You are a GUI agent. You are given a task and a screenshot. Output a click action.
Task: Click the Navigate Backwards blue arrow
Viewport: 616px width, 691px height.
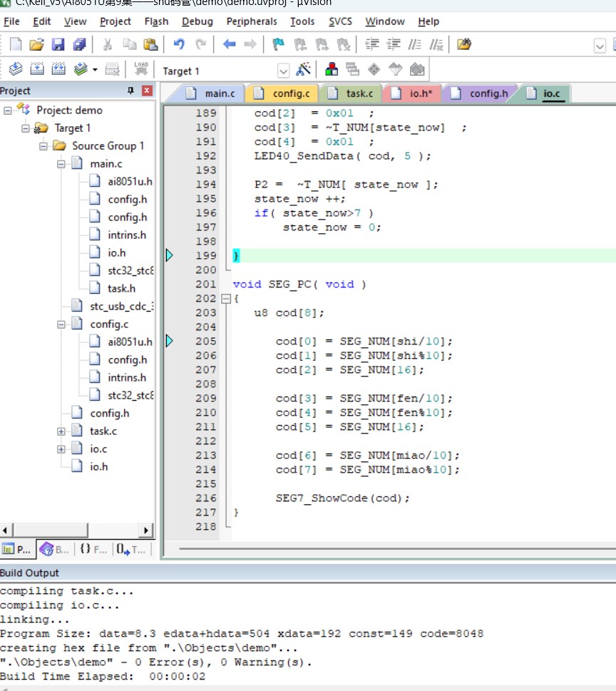pos(229,44)
